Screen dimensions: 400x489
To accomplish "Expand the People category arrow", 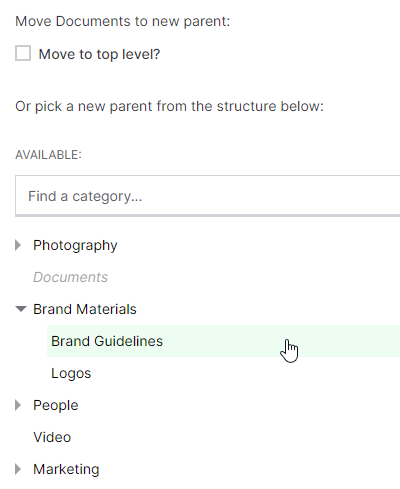I will click(18, 405).
